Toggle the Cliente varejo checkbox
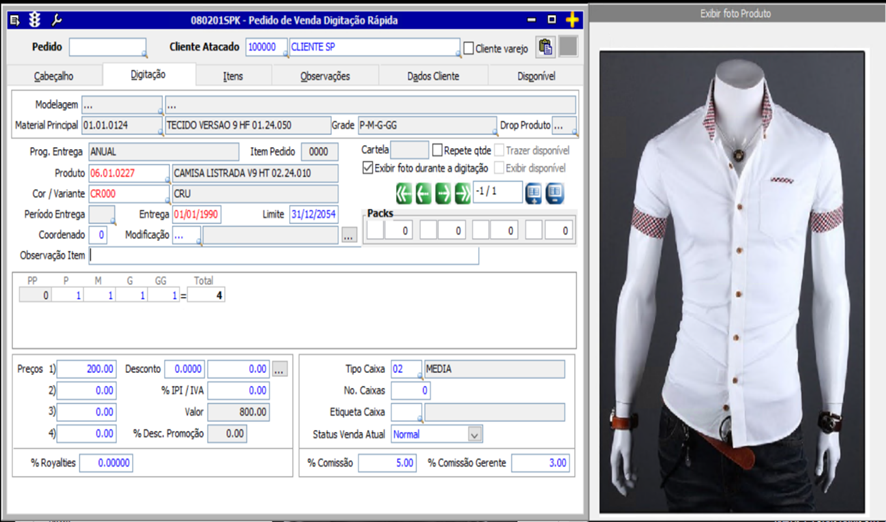886x522 pixels. 468,49
